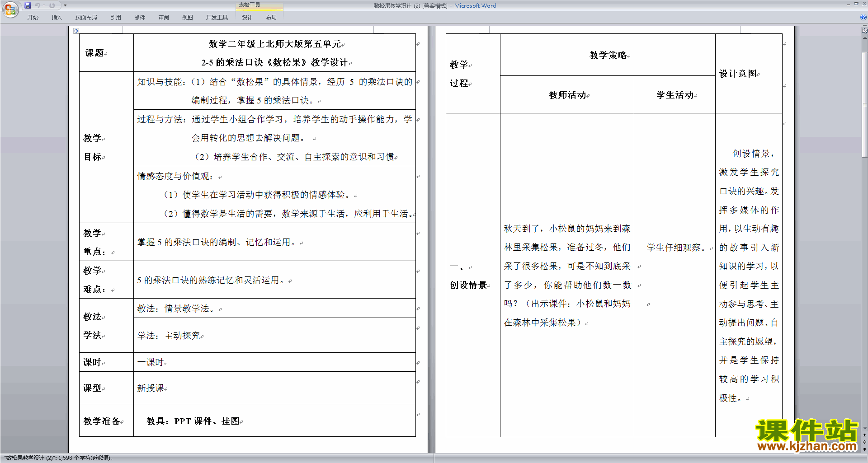Go to the previous page
The height and width of the screenshot is (463, 868).
coord(864,435)
